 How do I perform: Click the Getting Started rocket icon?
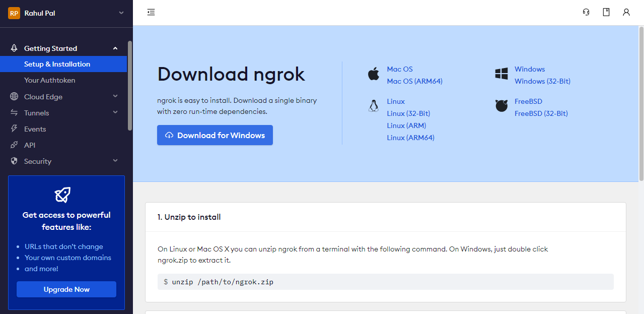(x=14, y=48)
